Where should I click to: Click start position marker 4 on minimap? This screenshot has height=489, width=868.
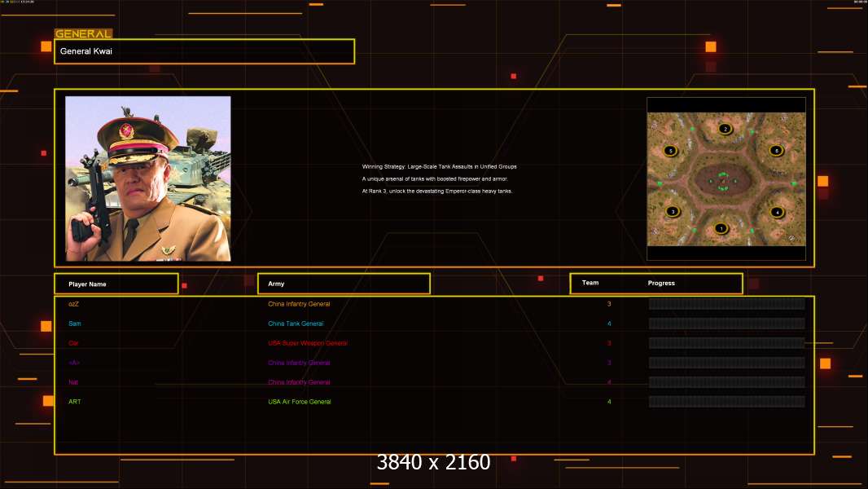[778, 212]
